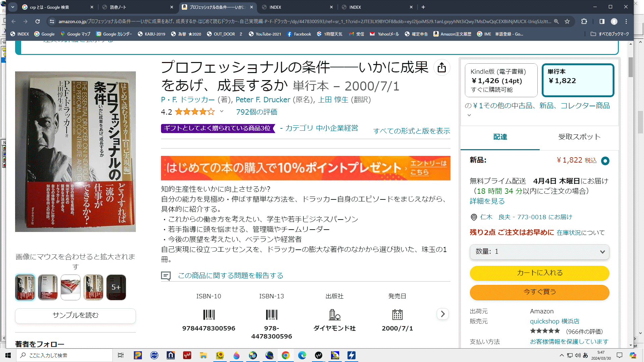Open Task View on the taskbar
Image resolution: width=644 pixels, height=362 pixels.
pos(121,355)
